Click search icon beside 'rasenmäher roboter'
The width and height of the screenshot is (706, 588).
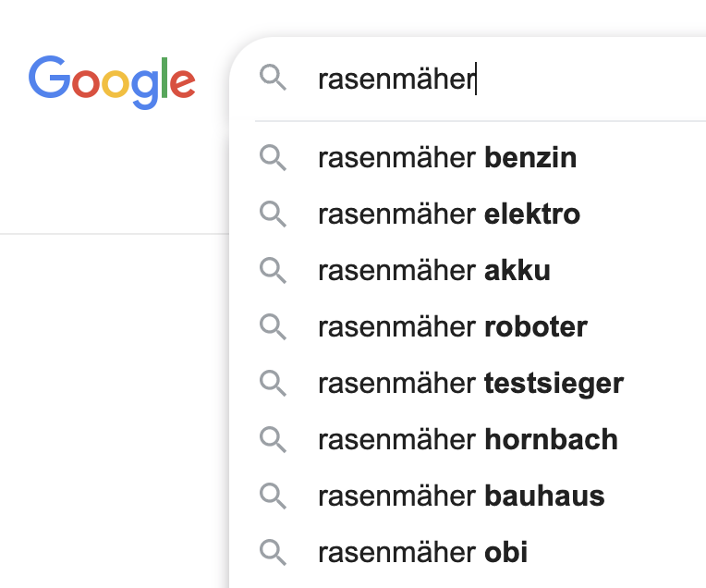coord(273,327)
